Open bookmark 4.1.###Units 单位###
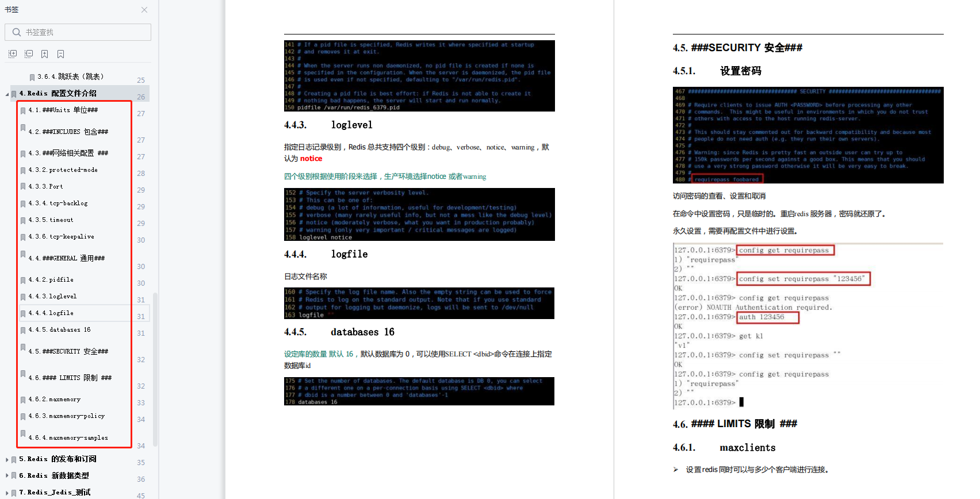 [x=63, y=110]
